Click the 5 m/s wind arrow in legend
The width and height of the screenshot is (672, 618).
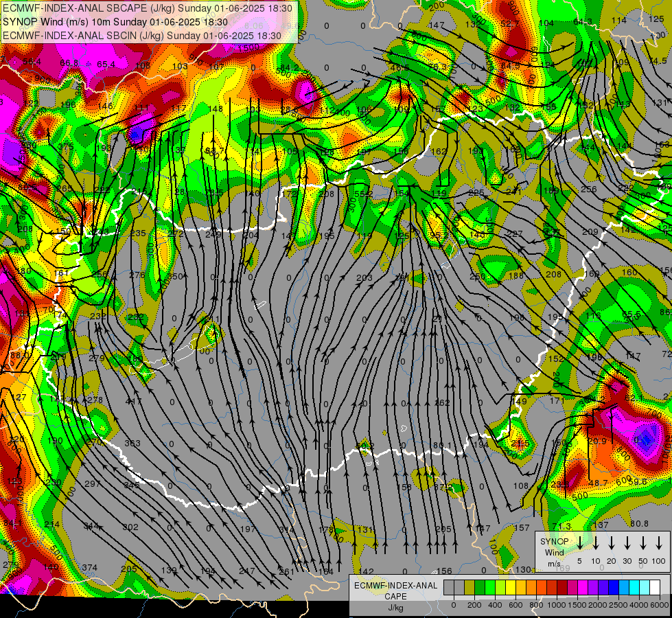pyautogui.click(x=579, y=543)
